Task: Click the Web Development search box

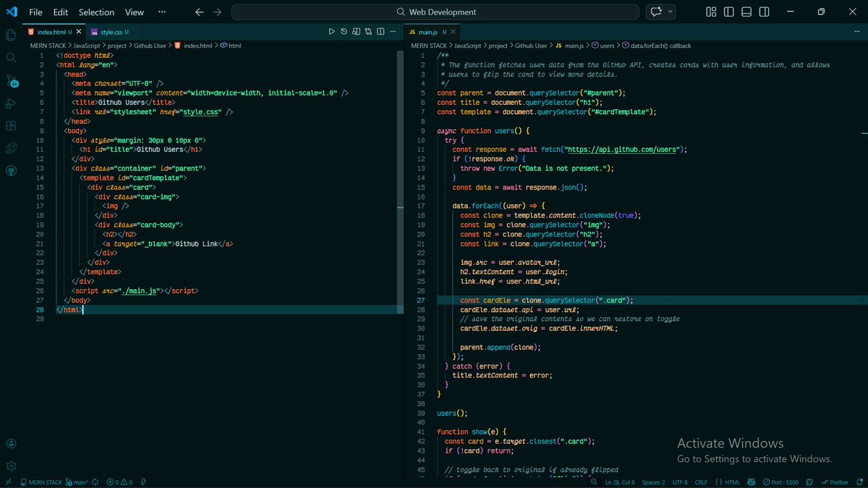Action: point(435,12)
